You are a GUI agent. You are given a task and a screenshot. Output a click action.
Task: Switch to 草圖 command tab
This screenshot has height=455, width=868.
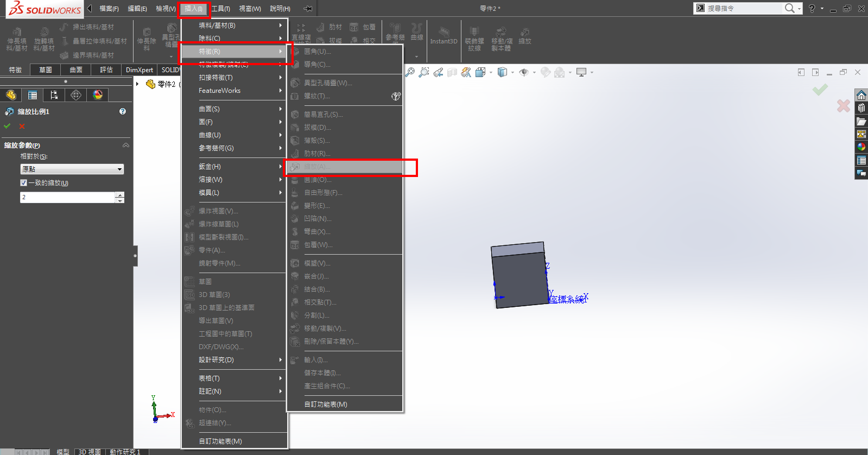click(46, 70)
